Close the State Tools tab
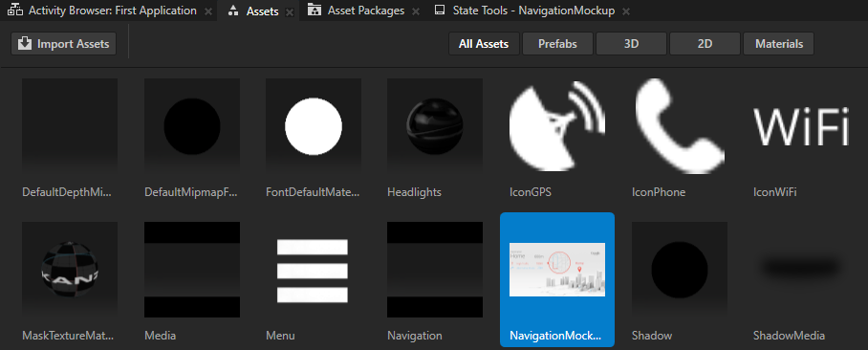Viewport: 868px width, 350px height. click(626, 11)
